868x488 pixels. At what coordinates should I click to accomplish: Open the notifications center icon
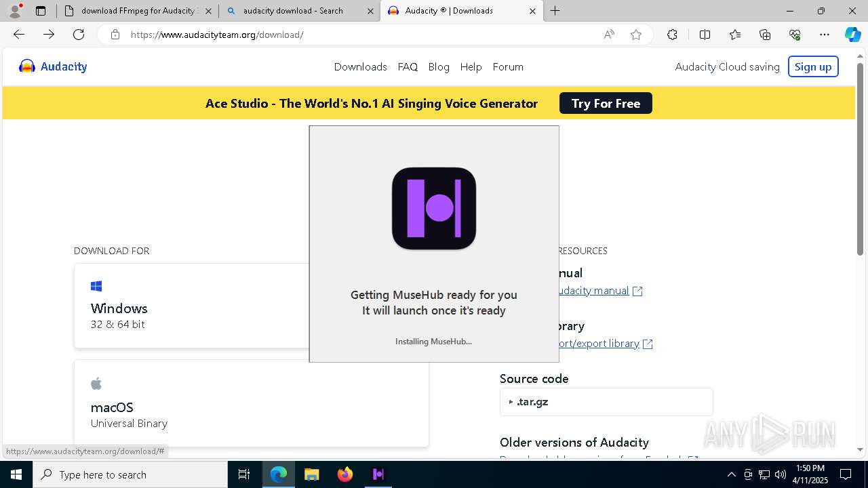point(846,474)
